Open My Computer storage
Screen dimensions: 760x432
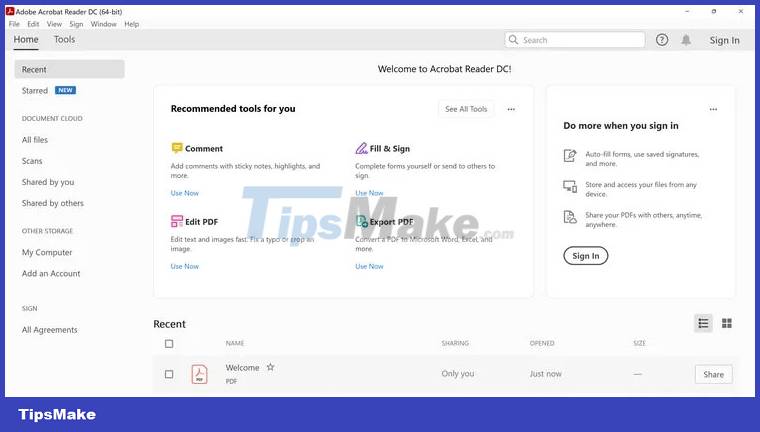[x=47, y=252]
